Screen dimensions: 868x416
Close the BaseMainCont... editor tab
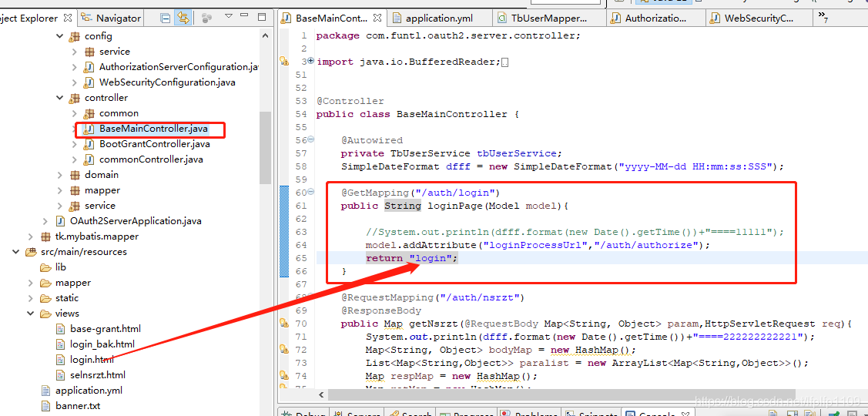pos(377,18)
